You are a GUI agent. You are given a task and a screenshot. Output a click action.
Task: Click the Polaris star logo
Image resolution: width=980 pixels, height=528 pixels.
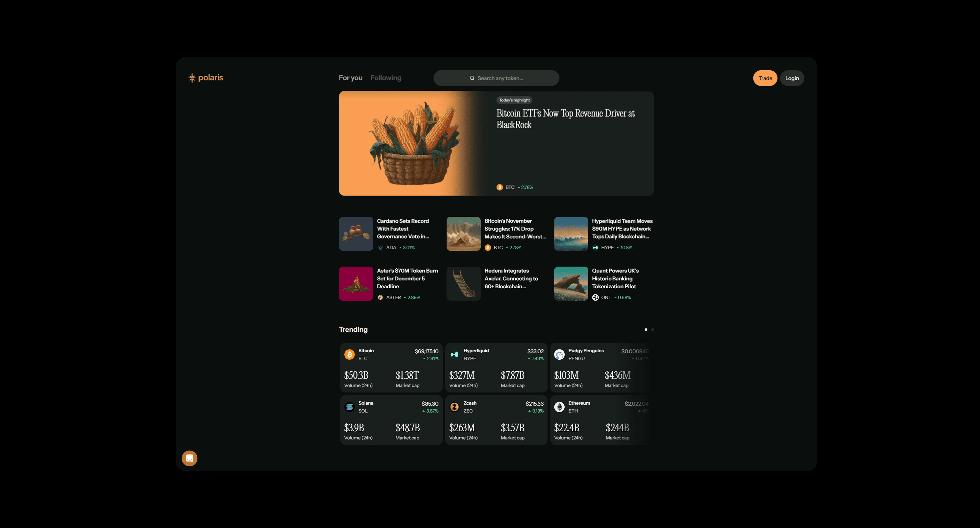(192, 78)
